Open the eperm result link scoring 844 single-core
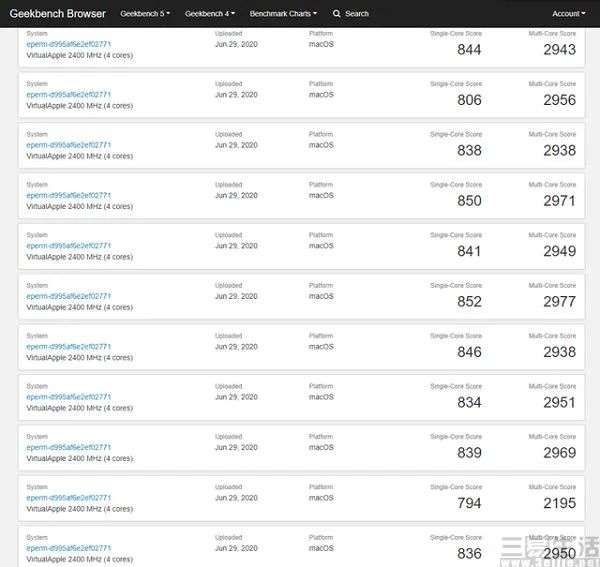This screenshot has height=567, width=600. pyautogui.click(x=68, y=44)
